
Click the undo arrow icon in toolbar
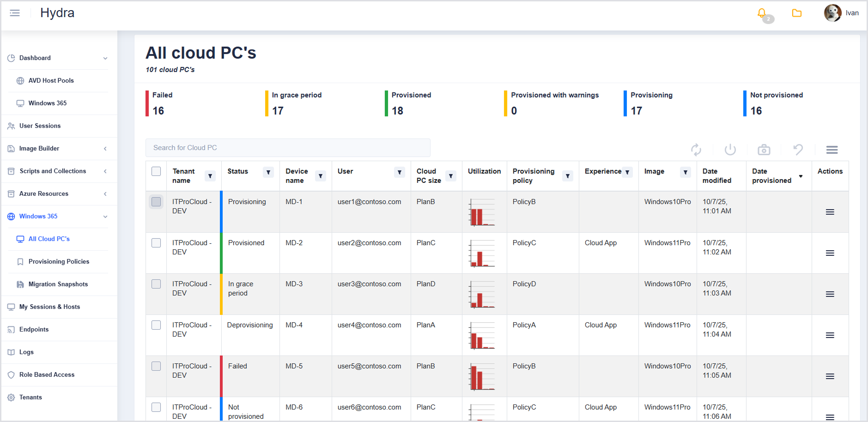tap(798, 150)
